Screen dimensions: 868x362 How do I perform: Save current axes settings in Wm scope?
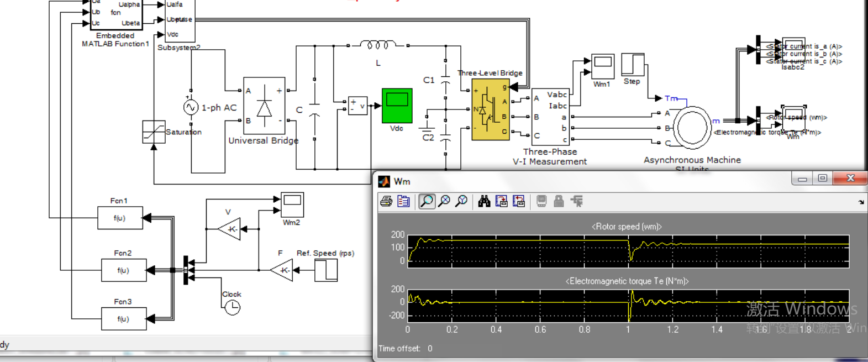click(x=502, y=201)
